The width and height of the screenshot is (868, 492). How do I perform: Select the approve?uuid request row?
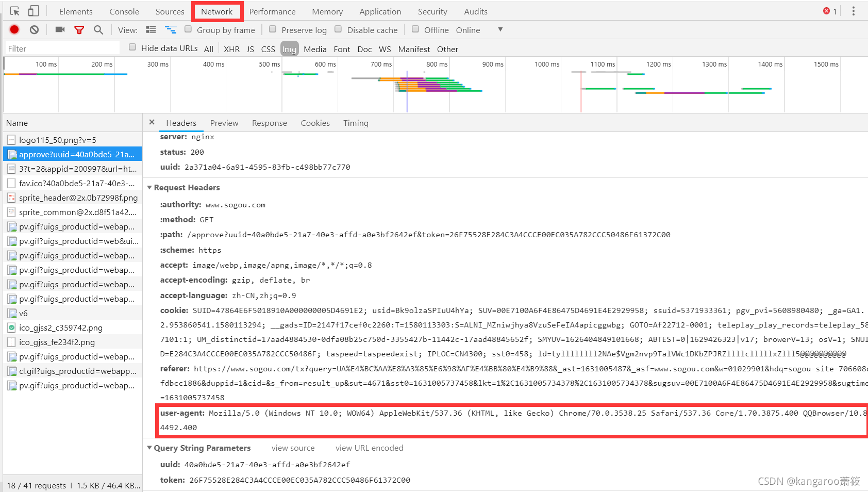point(72,154)
